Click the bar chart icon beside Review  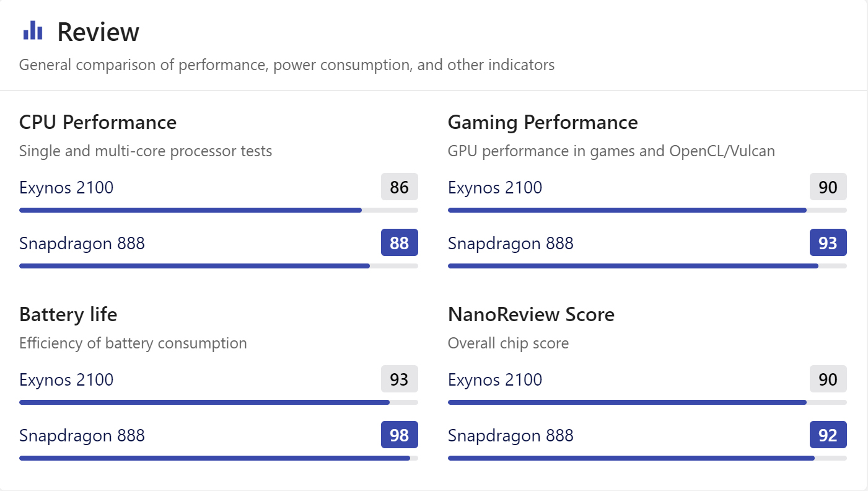point(32,30)
